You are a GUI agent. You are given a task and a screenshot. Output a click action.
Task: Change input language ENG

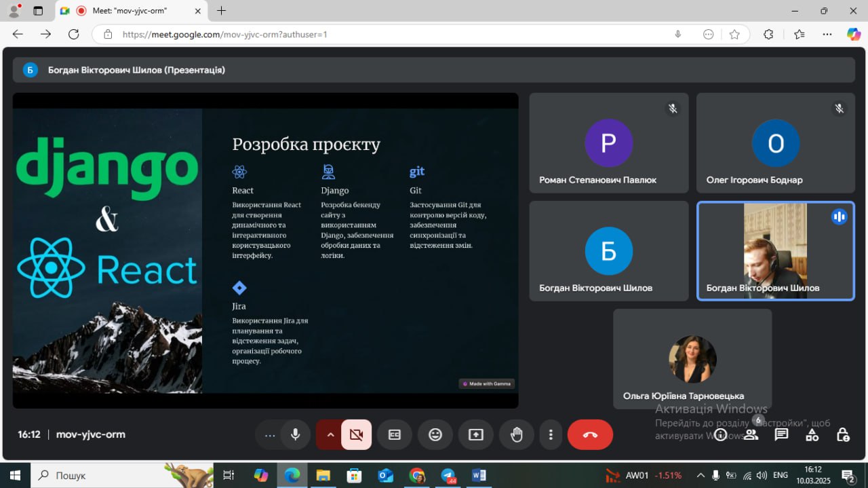coord(781,475)
